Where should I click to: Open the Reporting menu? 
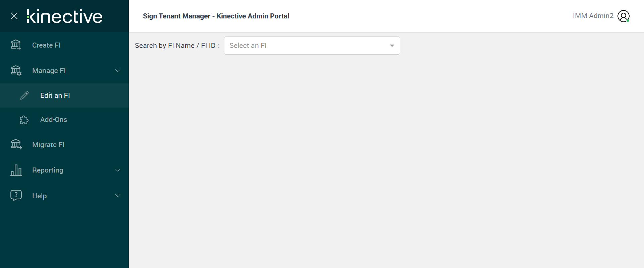pyautogui.click(x=64, y=170)
